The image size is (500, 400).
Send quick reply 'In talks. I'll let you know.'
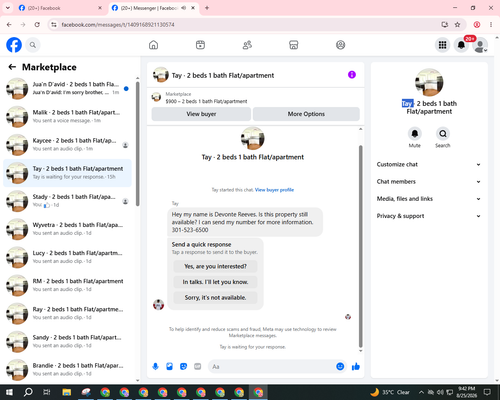pyautogui.click(x=215, y=282)
